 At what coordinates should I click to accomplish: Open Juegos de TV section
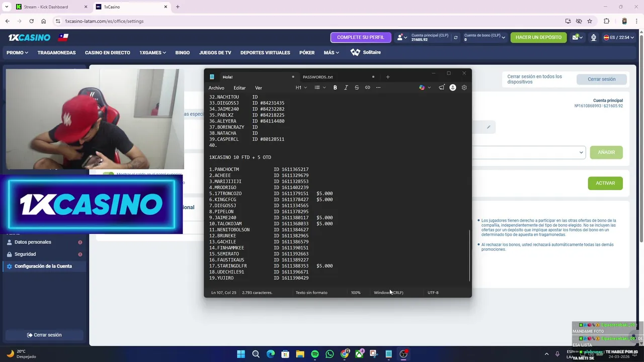[x=215, y=52]
